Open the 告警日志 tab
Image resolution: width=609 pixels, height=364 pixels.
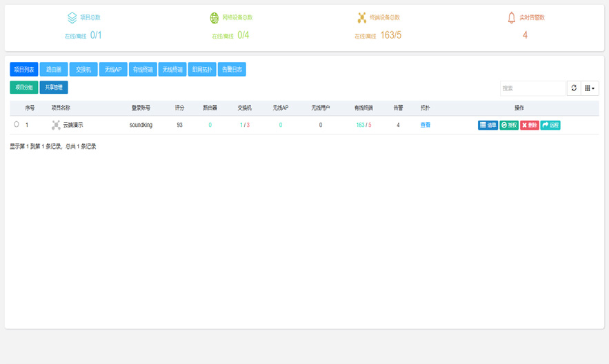coord(232,70)
